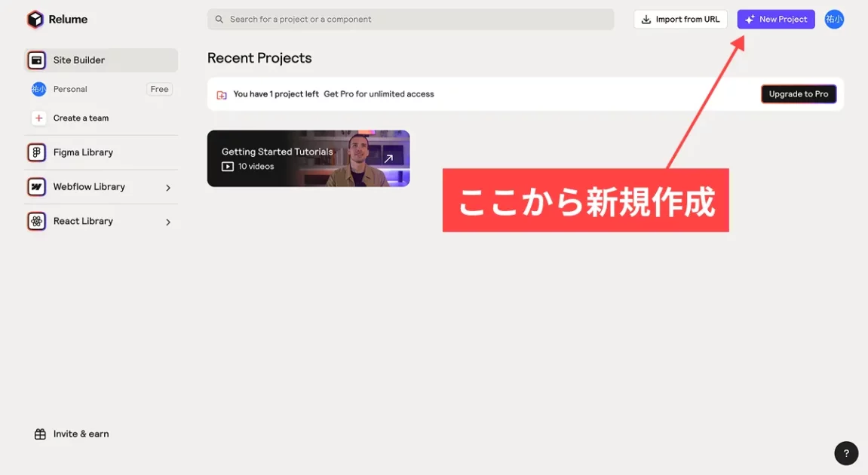Click the Relume logo icon
868x475 pixels.
click(35, 20)
